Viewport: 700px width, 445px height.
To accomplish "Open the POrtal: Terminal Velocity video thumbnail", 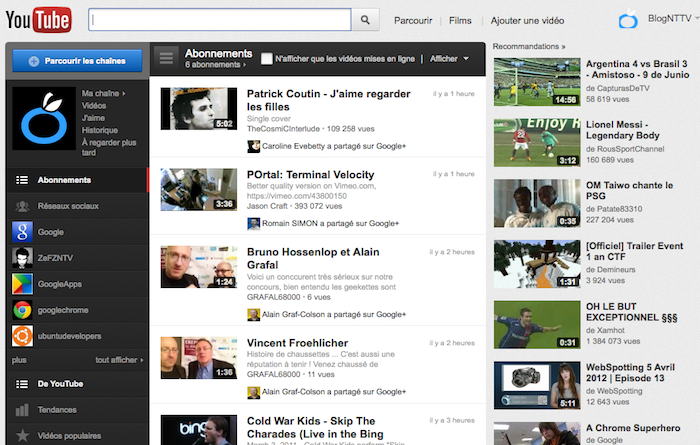I will pyautogui.click(x=198, y=190).
